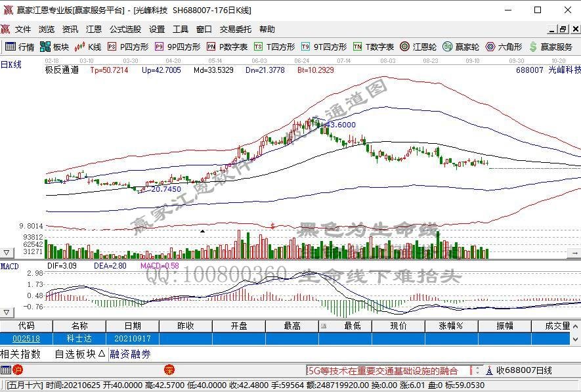
Task: Sort by 涨幅% column header
Action: 451,326
